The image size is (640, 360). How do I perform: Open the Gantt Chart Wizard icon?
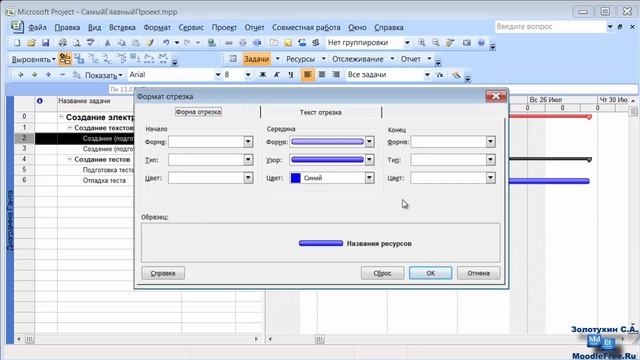(x=456, y=75)
